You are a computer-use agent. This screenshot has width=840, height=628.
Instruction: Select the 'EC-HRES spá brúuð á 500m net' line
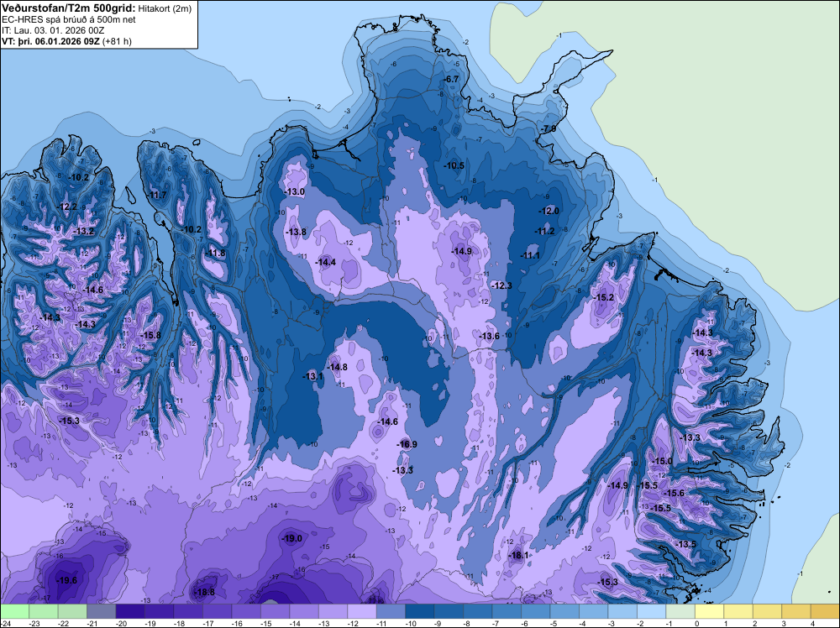click(x=69, y=20)
